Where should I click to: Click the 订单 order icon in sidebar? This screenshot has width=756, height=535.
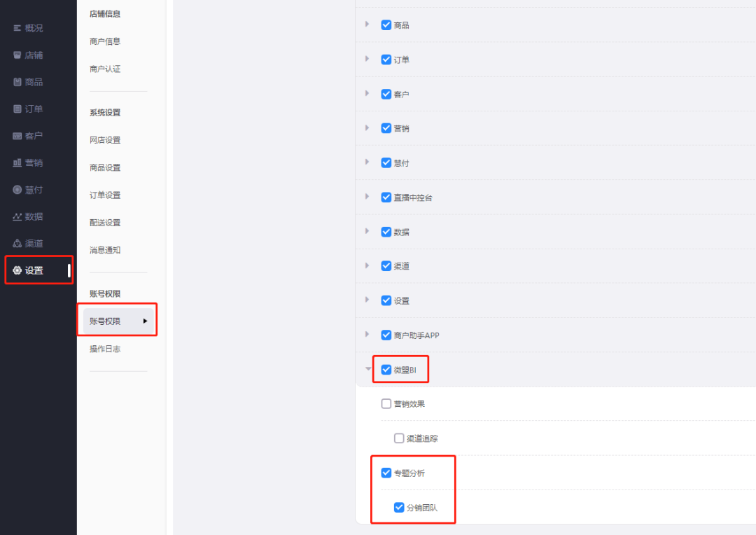point(17,109)
